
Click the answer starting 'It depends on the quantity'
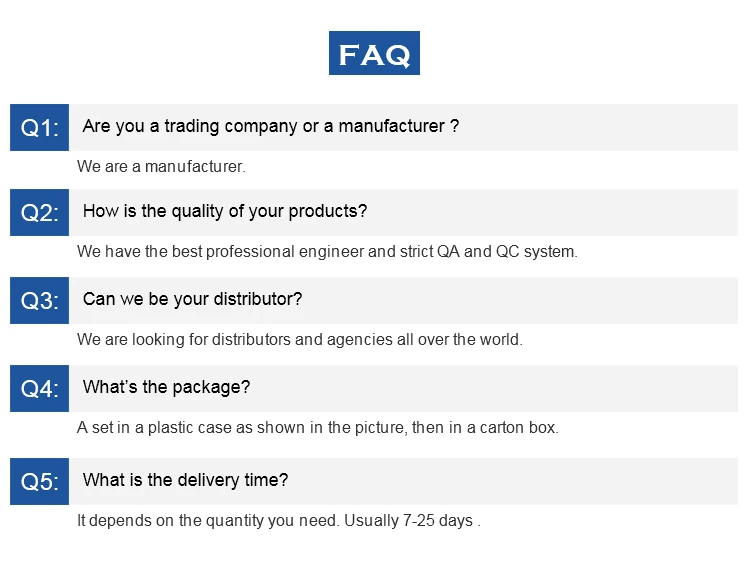(279, 521)
